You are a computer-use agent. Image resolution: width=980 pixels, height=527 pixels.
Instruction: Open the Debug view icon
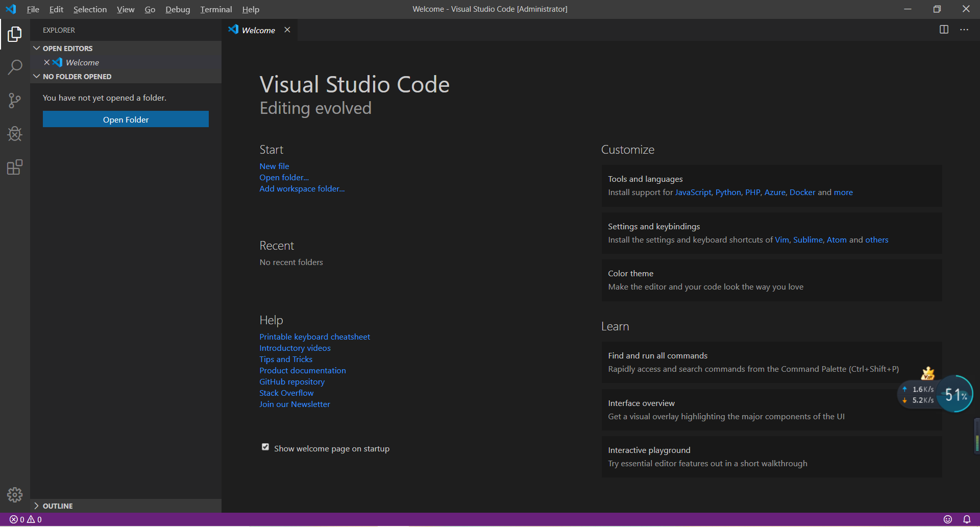[x=15, y=134]
